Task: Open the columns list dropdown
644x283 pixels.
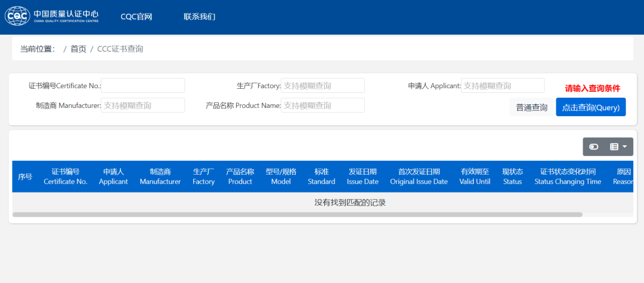Action: pos(618,147)
